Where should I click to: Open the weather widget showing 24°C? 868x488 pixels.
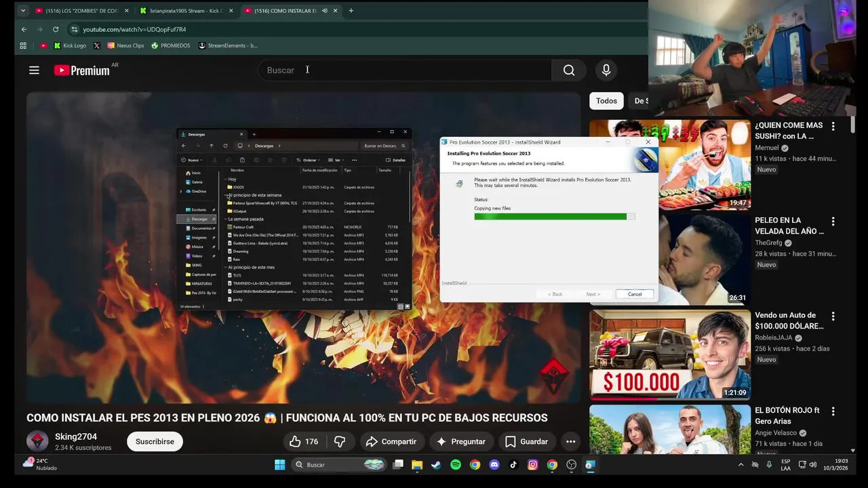40,464
